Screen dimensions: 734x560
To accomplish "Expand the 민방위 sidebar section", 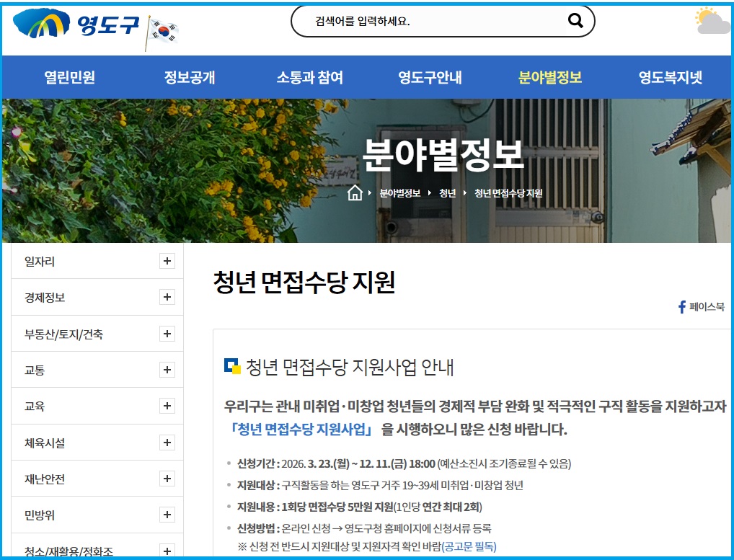I will pos(167,515).
